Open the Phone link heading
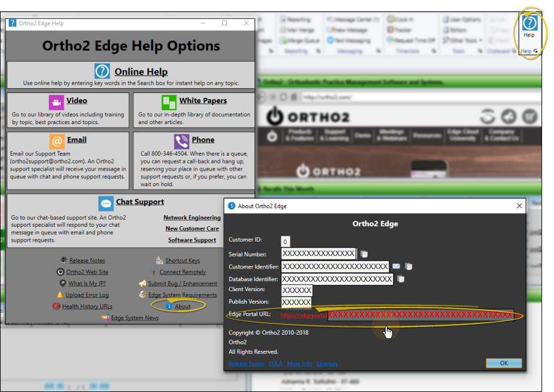The height and width of the screenshot is (392, 554). 203,140
